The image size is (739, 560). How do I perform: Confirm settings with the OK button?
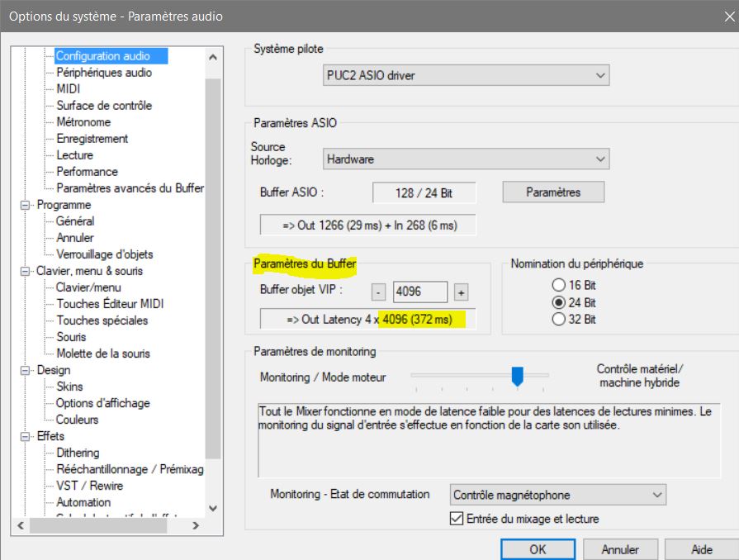click(x=538, y=549)
